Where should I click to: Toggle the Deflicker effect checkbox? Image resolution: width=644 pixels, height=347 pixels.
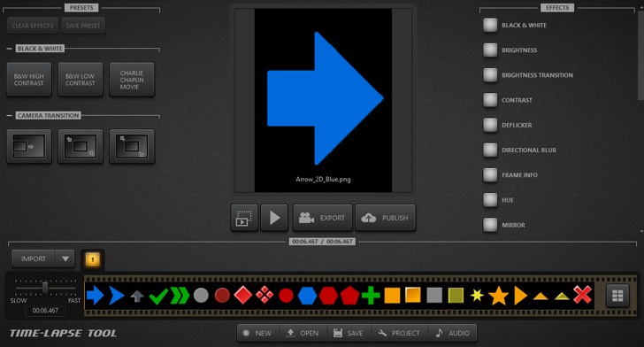[490, 125]
